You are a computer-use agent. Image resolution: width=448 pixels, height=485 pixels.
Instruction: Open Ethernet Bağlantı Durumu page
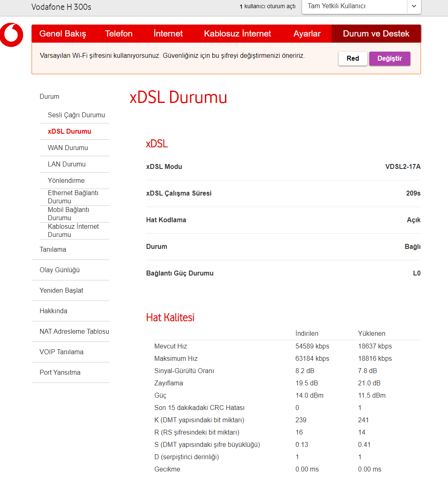coord(73,197)
